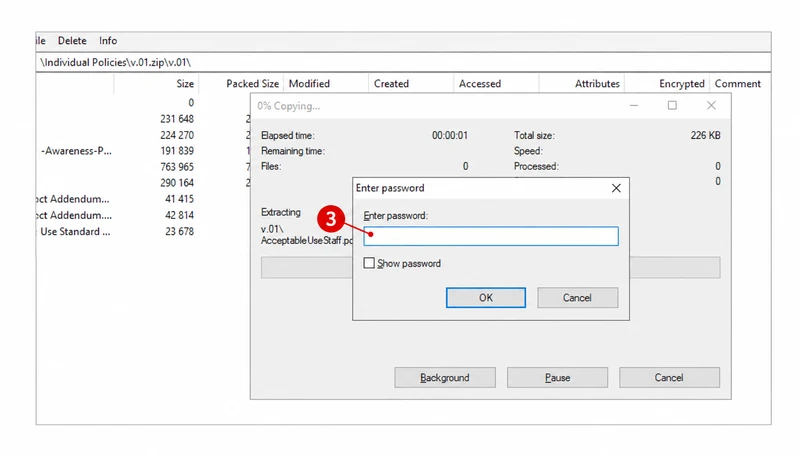Enable the Show password checkbox
The width and height of the screenshot is (800, 457).
[369, 263]
